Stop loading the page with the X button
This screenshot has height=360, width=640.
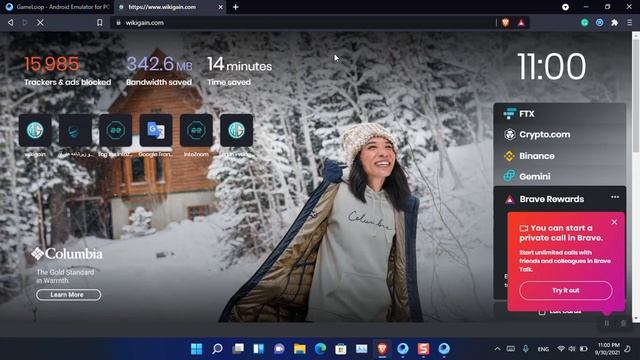click(x=40, y=23)
